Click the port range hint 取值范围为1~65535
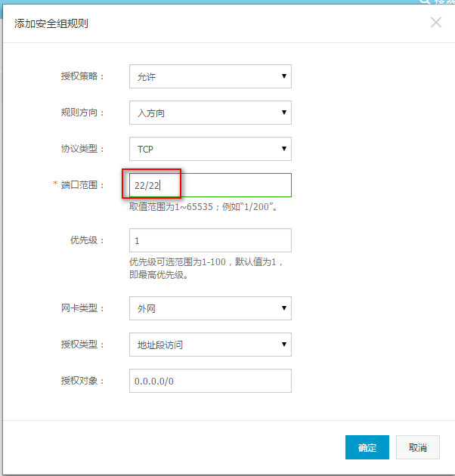 tap(208, 206)
